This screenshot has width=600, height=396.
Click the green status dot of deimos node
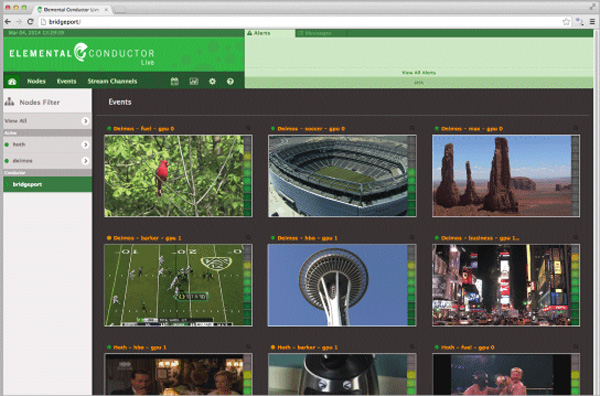pyautogui.click(x=7, y=161)
